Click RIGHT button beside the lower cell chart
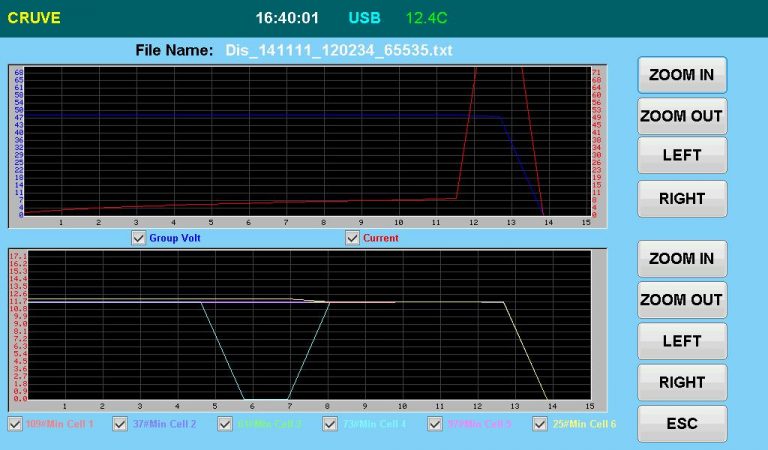 (681, 382)
